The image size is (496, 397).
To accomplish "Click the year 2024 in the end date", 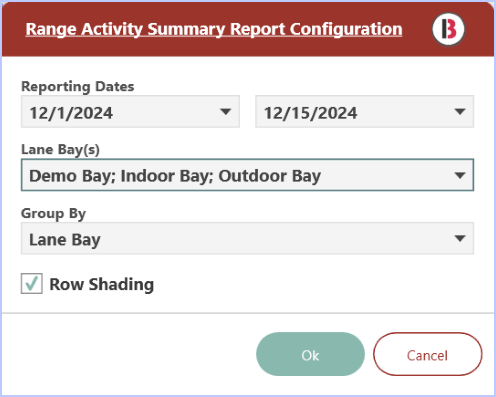I will coord(337,113).
